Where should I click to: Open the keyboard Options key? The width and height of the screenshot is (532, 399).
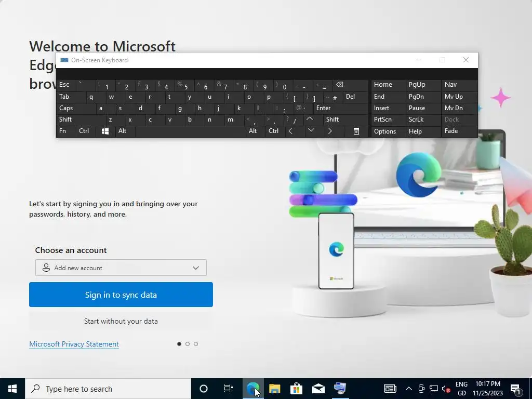388,131
